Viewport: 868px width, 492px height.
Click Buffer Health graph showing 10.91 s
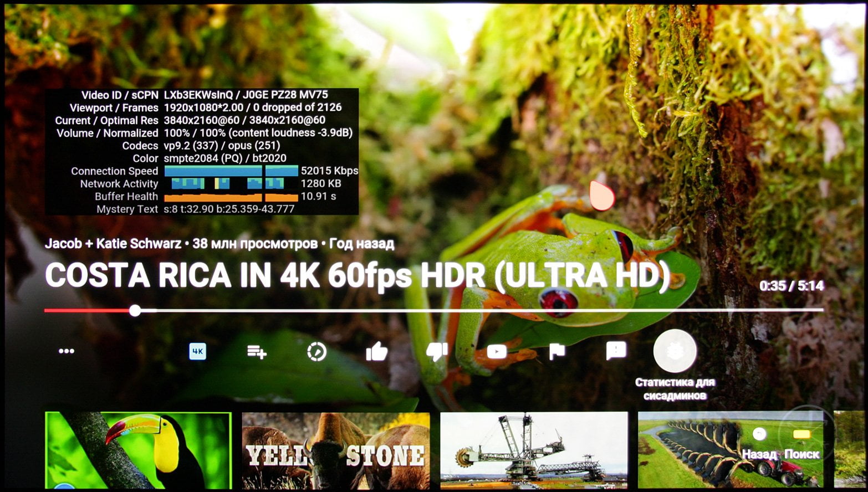click(231, 197)
